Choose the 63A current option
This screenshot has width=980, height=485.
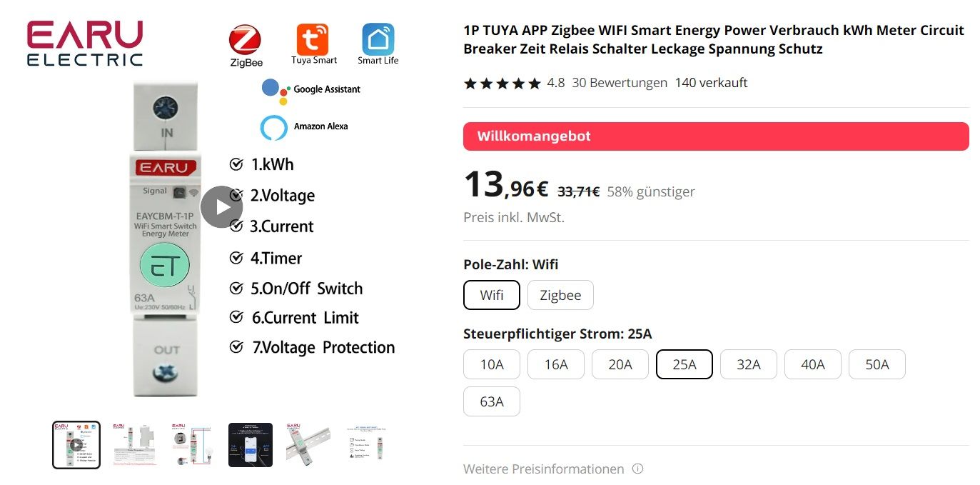tap(492, 401)
